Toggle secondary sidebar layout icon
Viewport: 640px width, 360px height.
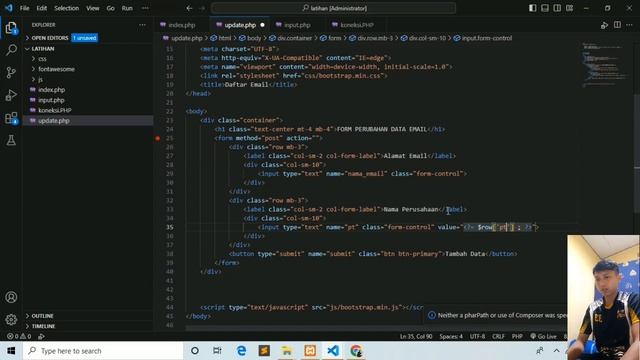point(557,8)
